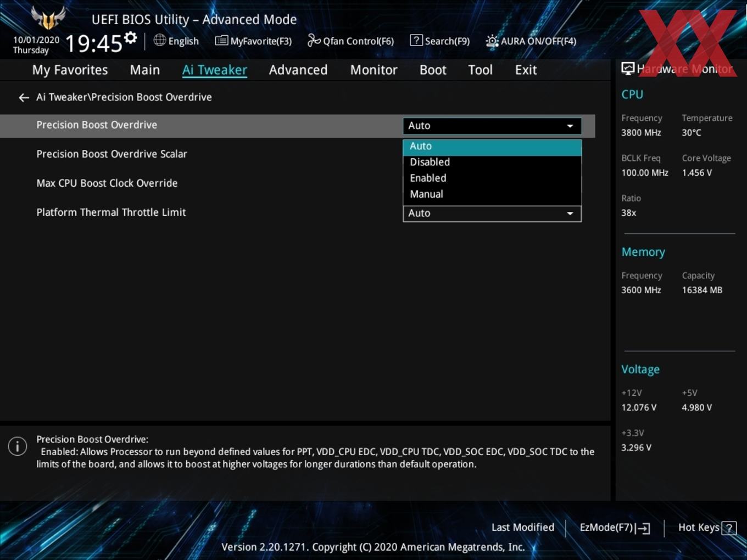Choose Manual in the dropdown list
Viewport: 747px width, 560px height.
click(492, 194)
